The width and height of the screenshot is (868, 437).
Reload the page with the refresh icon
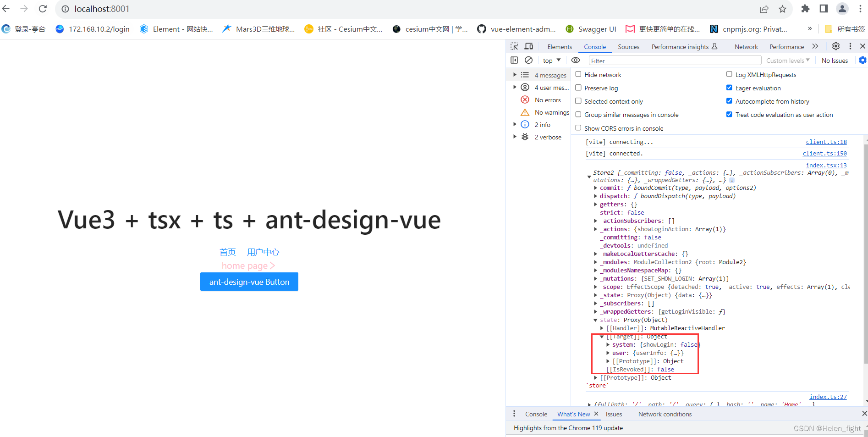(43, 9)
